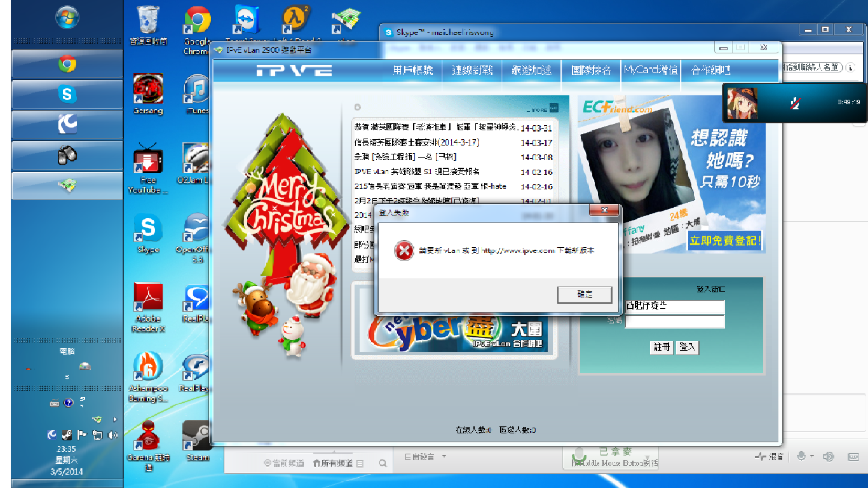The width and height of the screenshot is (868, 488).
Task: Open MyCard增值 menu in IPVE
Action: pos(651,71)
